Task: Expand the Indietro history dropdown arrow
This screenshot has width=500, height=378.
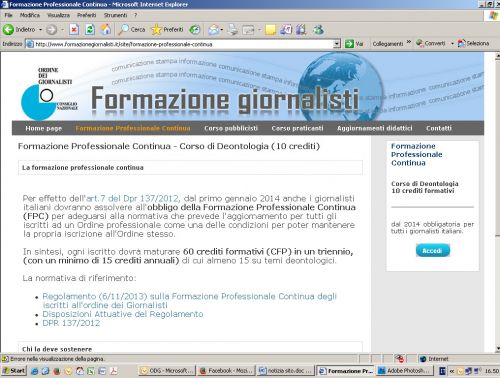Action: coord(40,30)
